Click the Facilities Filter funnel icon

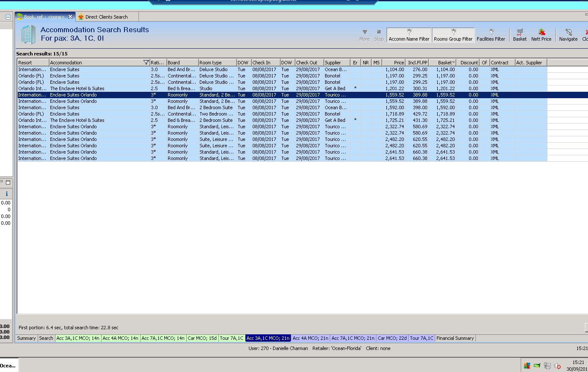click(491, 32)
